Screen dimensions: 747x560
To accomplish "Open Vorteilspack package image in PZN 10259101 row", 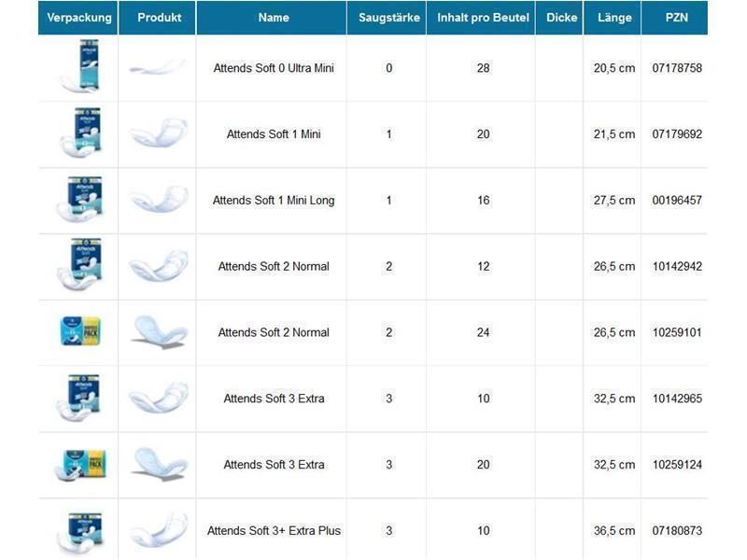I will point(80,331).
